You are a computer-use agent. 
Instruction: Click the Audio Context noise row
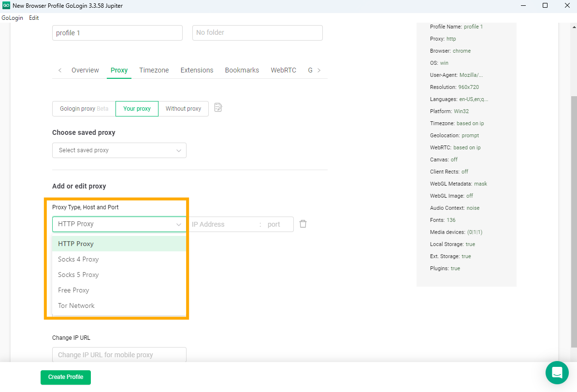click(x=455, y=208)
